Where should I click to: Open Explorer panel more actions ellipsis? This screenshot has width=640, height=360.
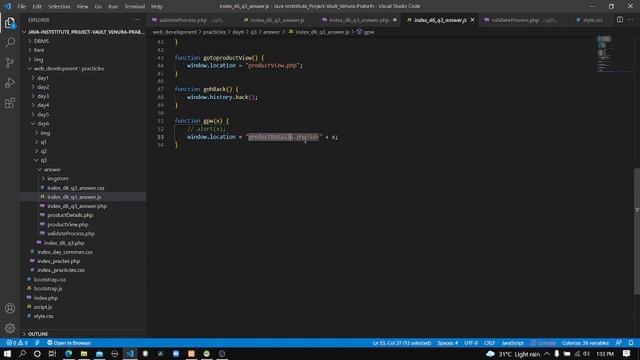137,20
